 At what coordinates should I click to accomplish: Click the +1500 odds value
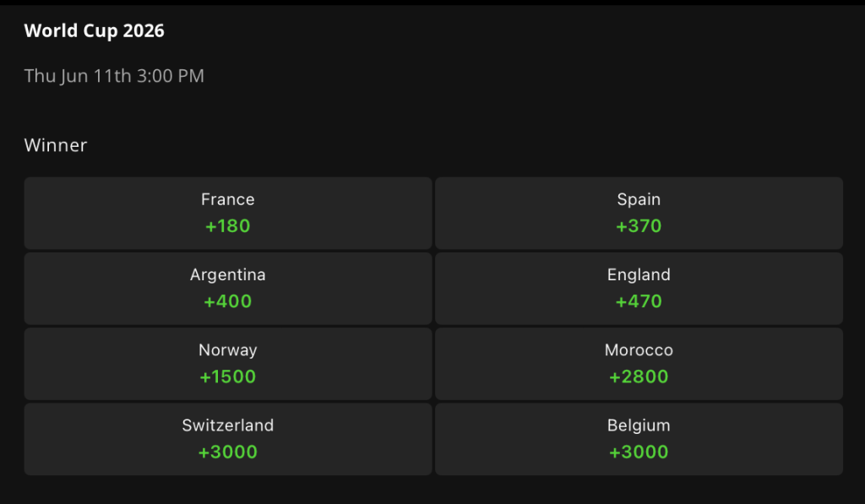[228, 377]
